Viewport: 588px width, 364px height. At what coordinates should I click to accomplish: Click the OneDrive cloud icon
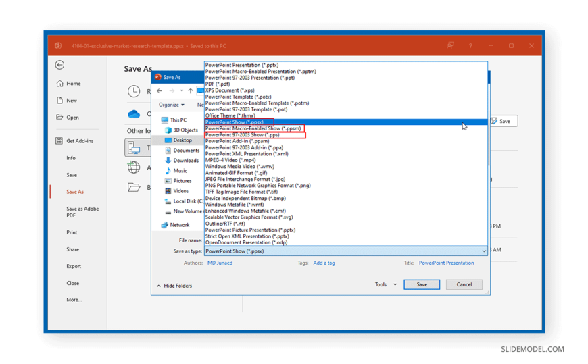(x=134, y=113)
